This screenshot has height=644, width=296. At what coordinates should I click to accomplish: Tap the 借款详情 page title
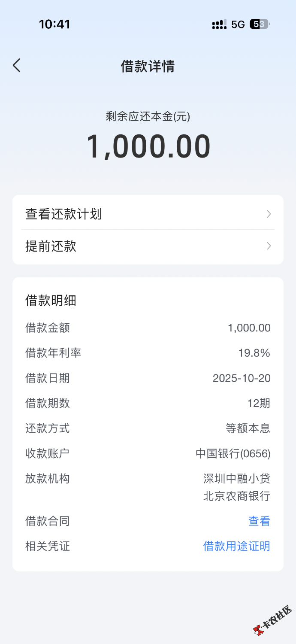148,67
